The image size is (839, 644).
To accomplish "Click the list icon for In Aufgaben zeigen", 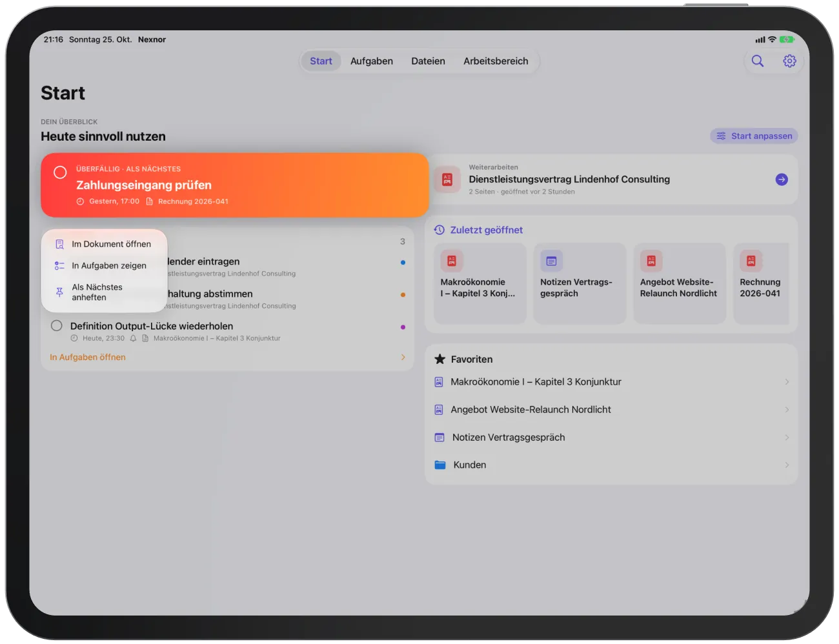I will 59,266.
